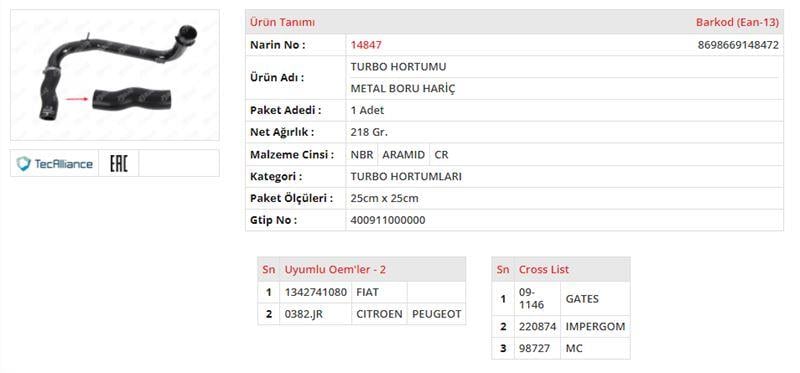
Task: Click the PEUGEOT brand cell
Action: click(436, 314)
